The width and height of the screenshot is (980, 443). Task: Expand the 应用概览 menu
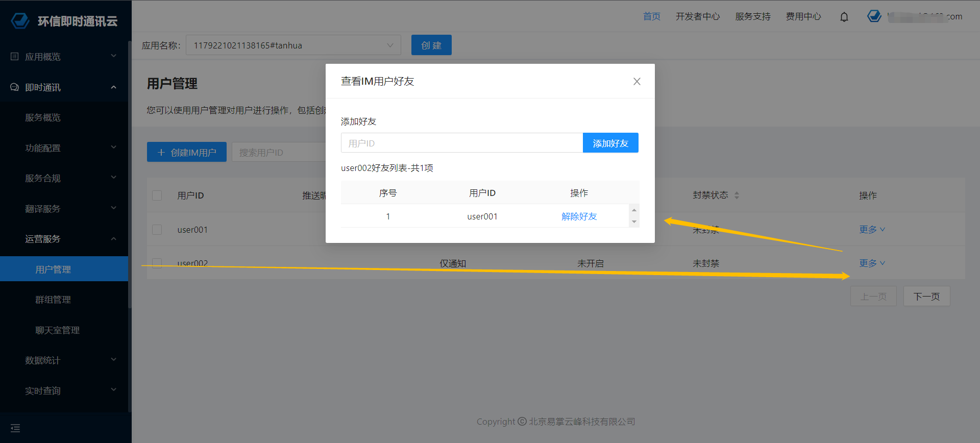coord(114,56)
